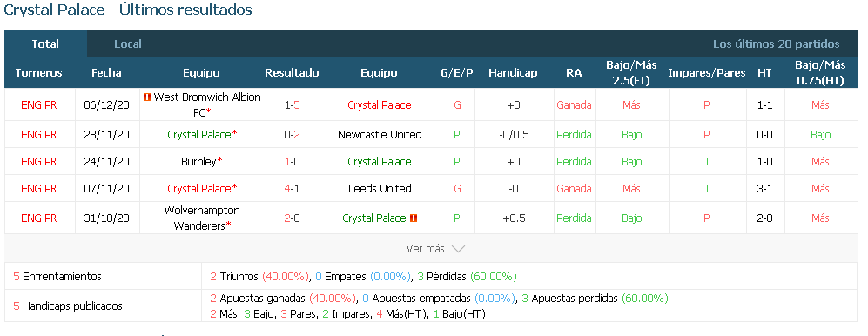This screenshot has width=868, height=336.
Task: Click the Handicap column header
Action: (x=513, y=73)
